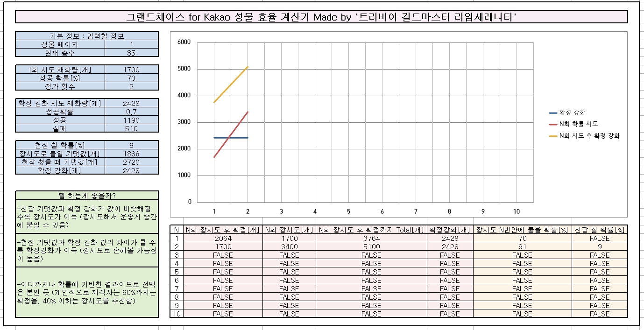Screen dimensions: 644x330
Task: Select the 'N회 깡시도 후 확정[개]' column header
Action: (x=223, y=230)
